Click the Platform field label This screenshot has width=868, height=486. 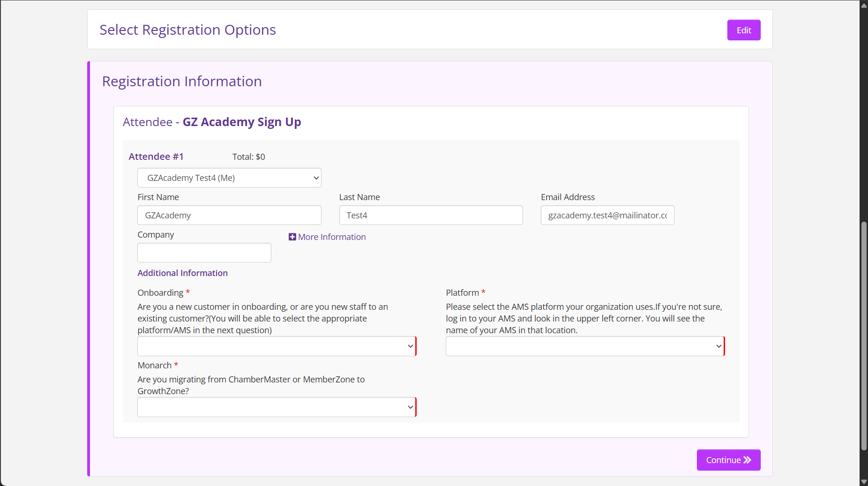click(462, 292)
